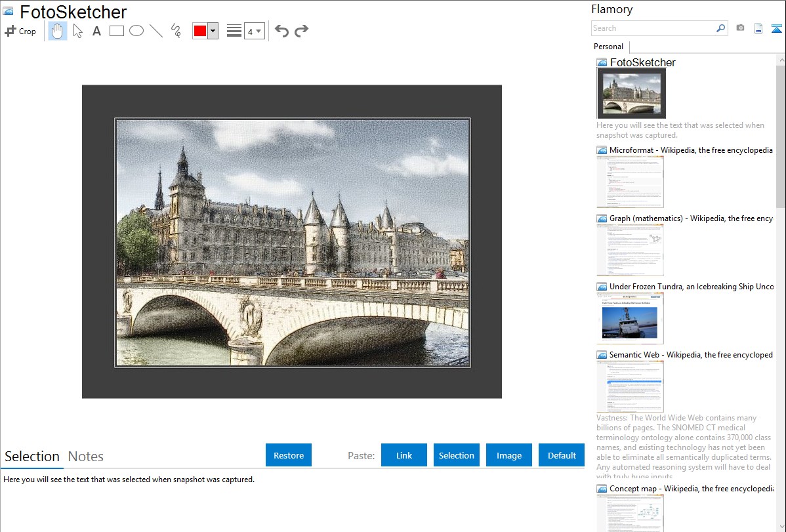The height and width of the screenshot is (532, 786).
Task: Select the freehand scribble tool
Action: point(176,31)
